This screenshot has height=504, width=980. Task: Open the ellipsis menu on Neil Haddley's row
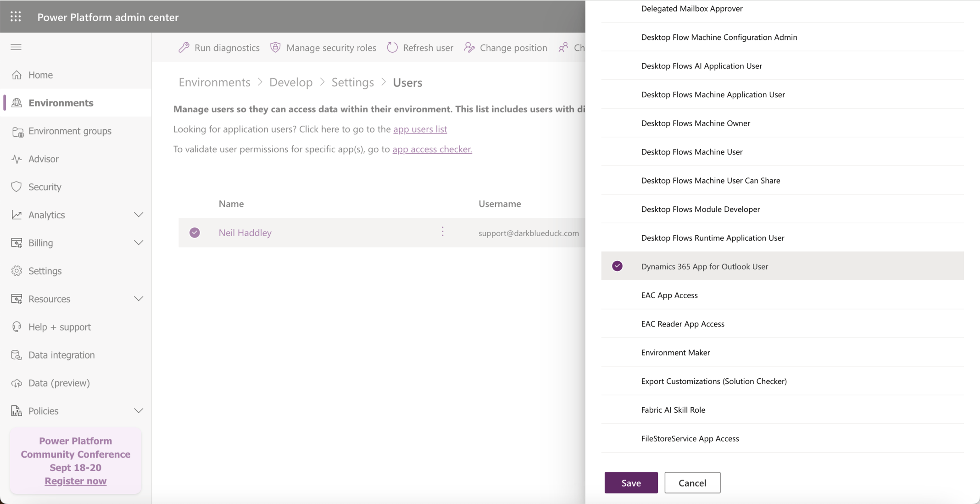442,232
